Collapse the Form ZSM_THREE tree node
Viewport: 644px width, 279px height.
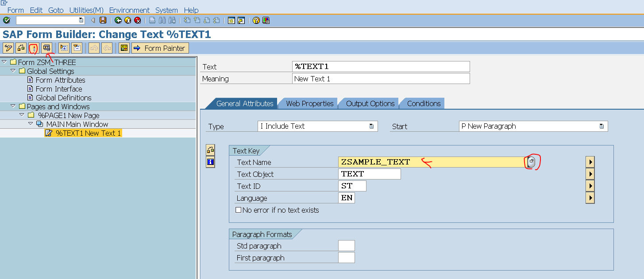tap(4, 62)
